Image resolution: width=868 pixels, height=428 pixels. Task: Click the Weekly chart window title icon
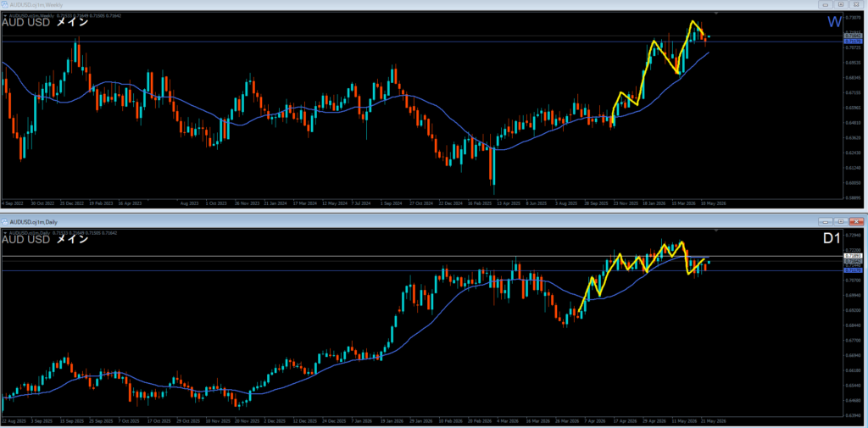5,4
